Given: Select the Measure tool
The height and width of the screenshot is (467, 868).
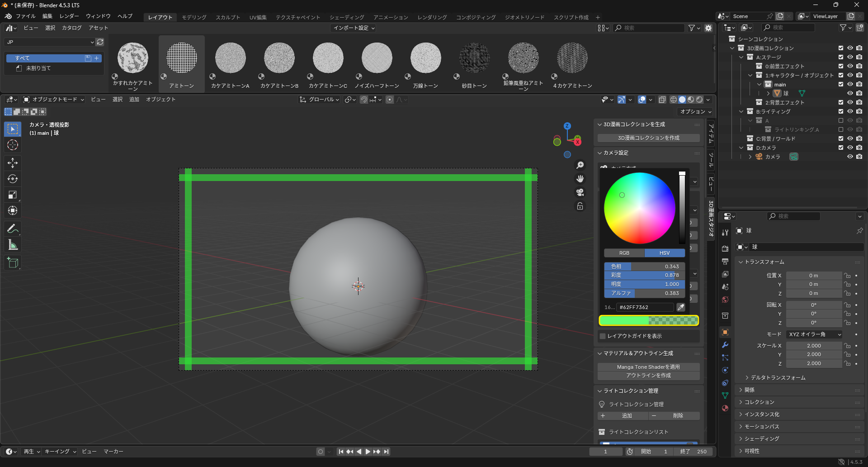Looking at the screenshot, I should click(13, 245).
